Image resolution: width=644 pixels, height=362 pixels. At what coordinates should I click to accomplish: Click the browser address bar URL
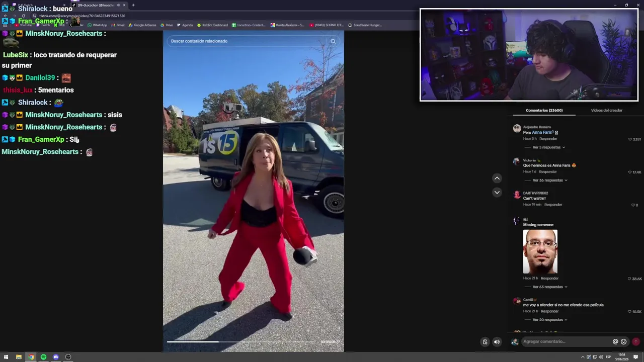pos(82,16)
